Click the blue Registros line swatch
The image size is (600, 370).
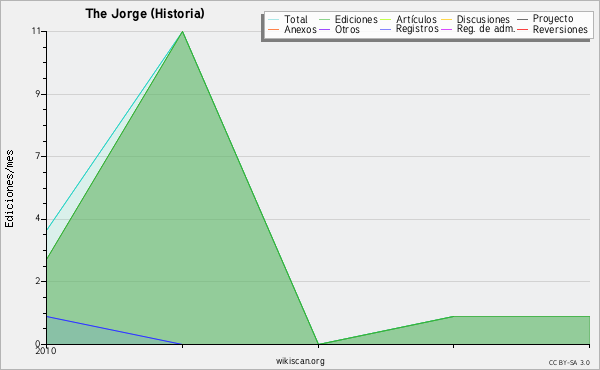click(385, 29)
